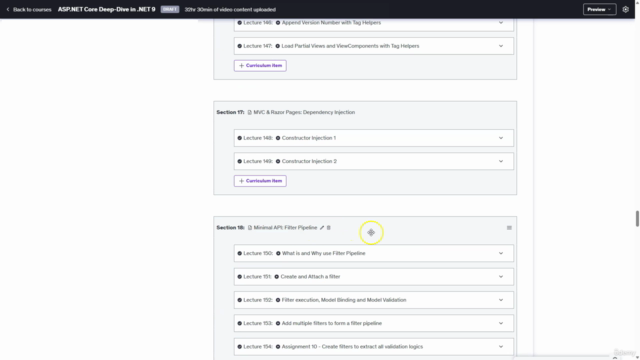Image resolution: width=640 pixels, height=360 pixels.
Task: Click the status dot on Lecture 152
Action: click(x=240, y=300)
